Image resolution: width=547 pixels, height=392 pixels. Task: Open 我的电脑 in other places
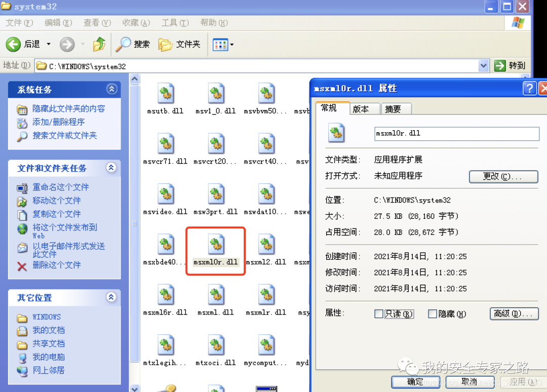49,357
